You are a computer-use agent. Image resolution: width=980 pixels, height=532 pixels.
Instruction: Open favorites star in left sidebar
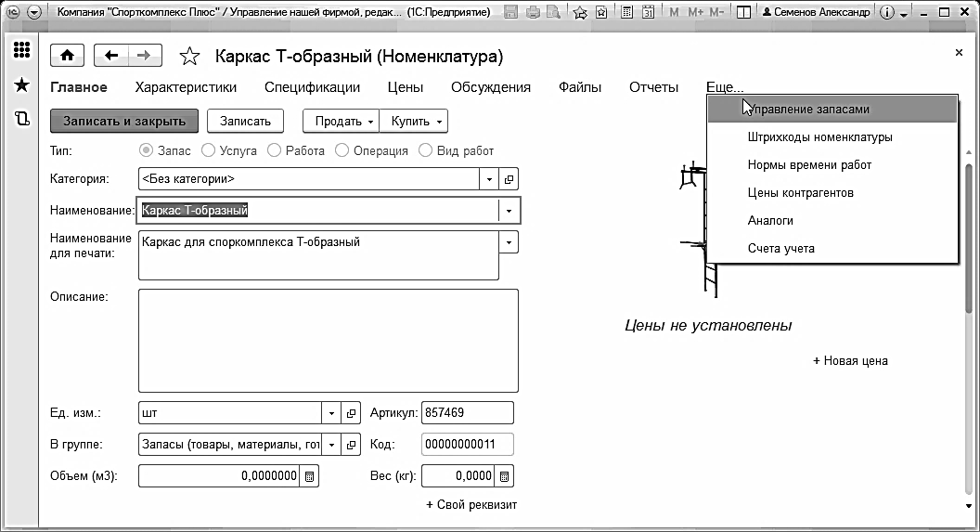pyautogui.click(x=22, y=84)
